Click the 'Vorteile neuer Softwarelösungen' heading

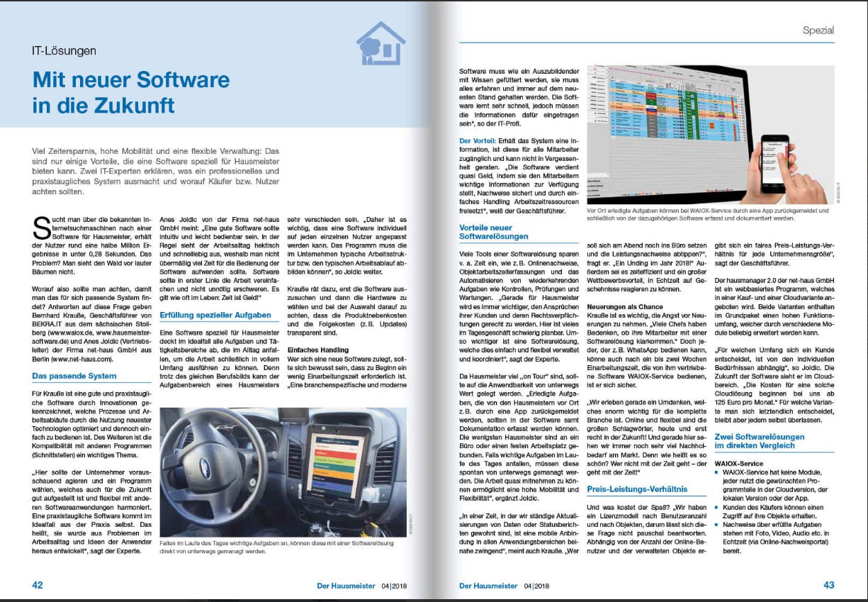click(494, 231)
